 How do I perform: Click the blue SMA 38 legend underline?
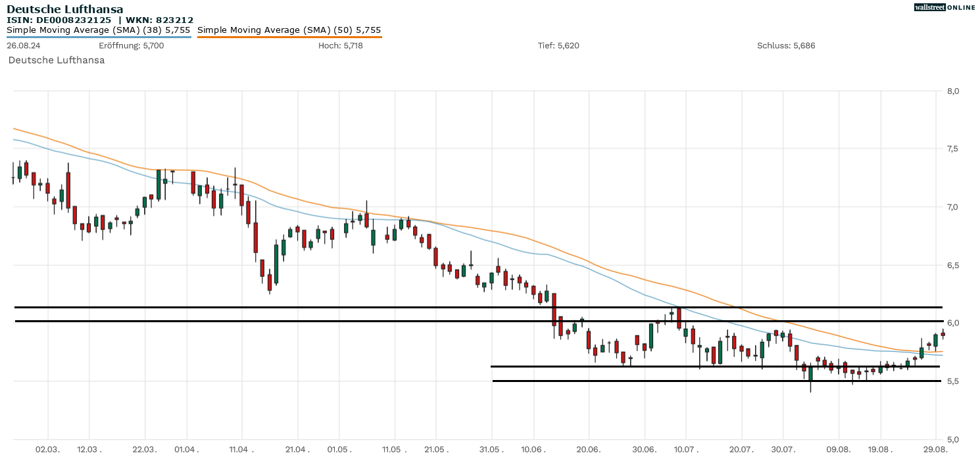click(99, 37)
